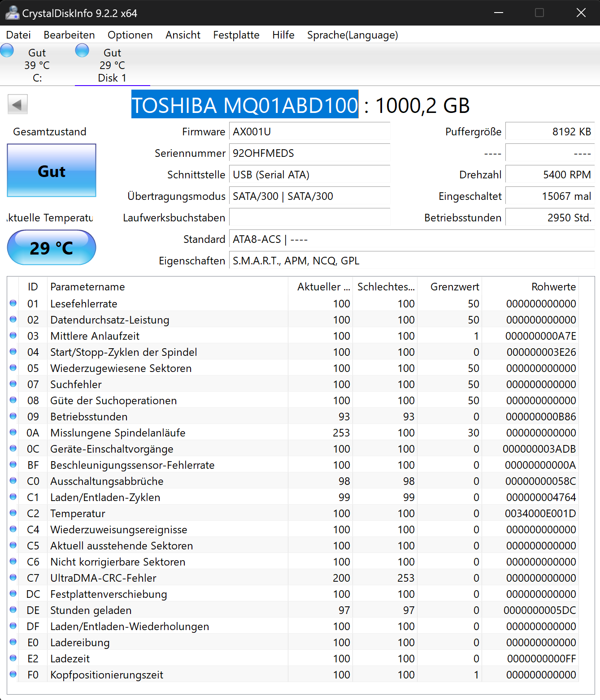Open the Optionen menu
This screenshot has width=600, height=700.
point(130,35)
